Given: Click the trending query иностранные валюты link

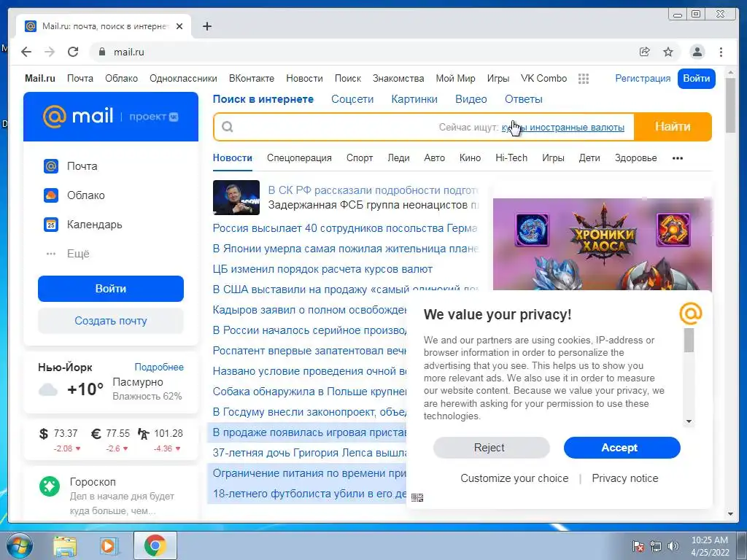Looking at the screenshot, I should coord(562,127).
